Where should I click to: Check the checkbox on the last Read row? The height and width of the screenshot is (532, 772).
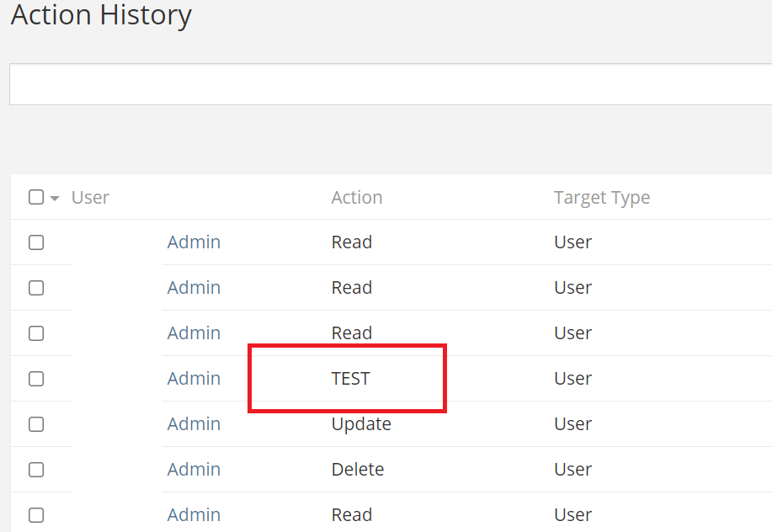(x=35, y=514)
